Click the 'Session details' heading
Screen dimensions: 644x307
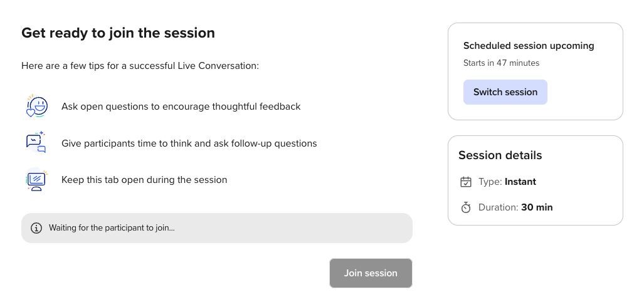500,155
